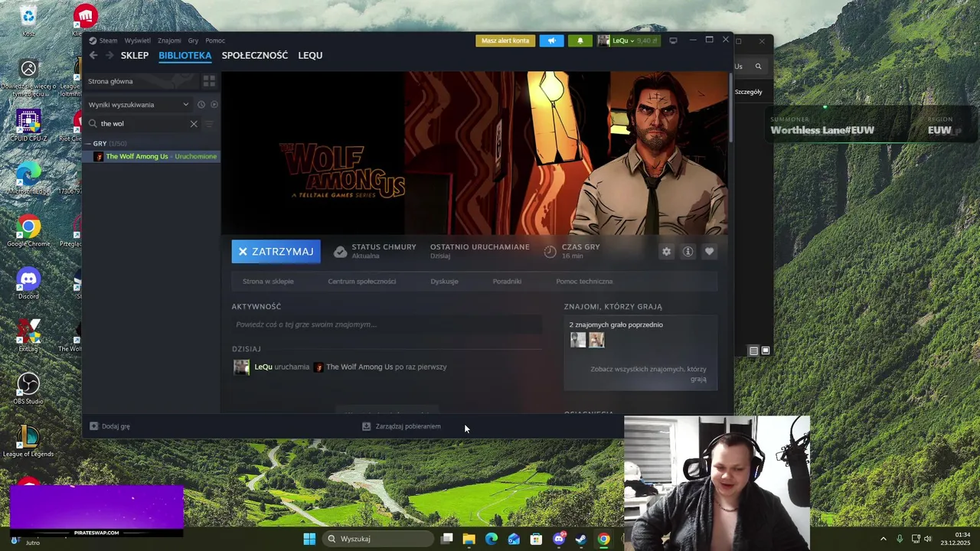Image resolution: width=980 pixels, height=551 pixels.
Task: Click LeQu avatar in activity feed
Action: click(241, 367)
